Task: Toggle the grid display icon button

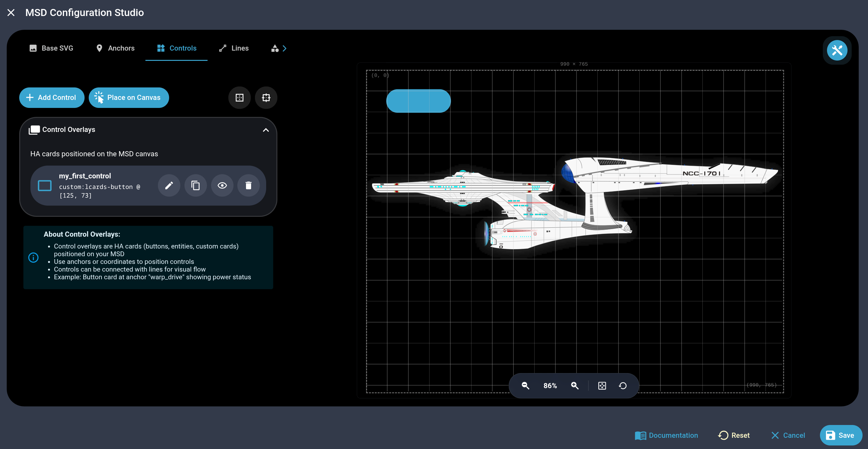Action: pyautogui.click(x=240, y=98)
